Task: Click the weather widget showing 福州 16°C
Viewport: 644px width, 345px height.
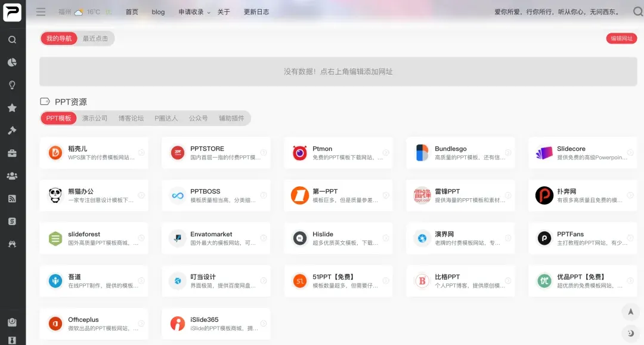Action: (x=85, y=12)
